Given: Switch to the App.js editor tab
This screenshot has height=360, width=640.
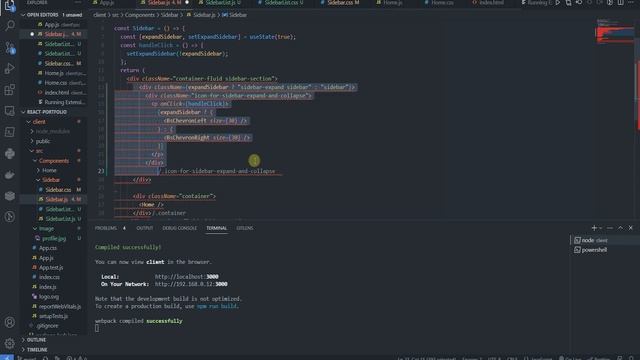Looking at the screenshot, I should pos(106,2).
